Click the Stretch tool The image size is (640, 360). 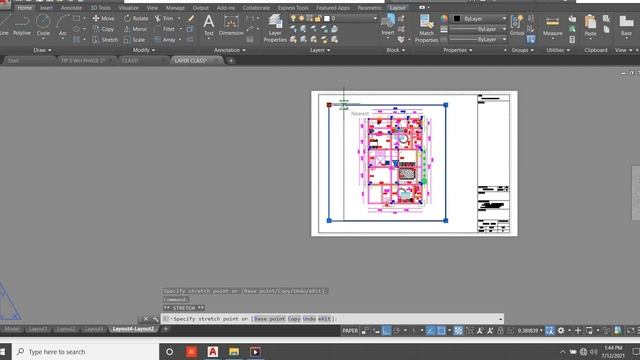point(105,40)
